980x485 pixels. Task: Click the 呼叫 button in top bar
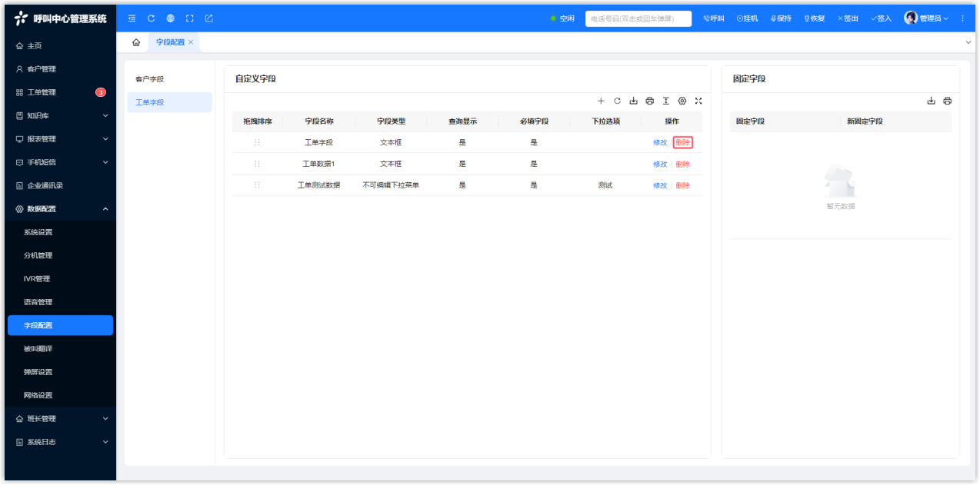(x=714, y=18)
